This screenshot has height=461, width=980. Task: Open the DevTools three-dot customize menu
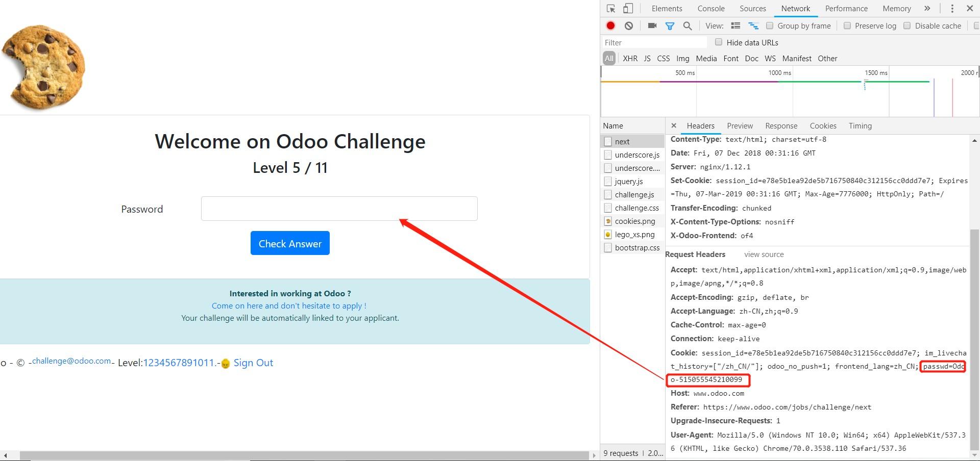click(951, 8)
